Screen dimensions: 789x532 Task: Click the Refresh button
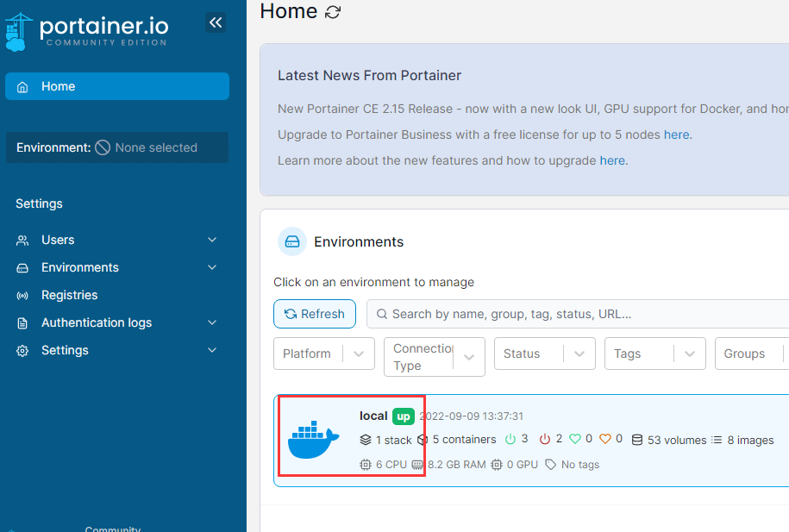pyautogui.click(x=315, y=314)
